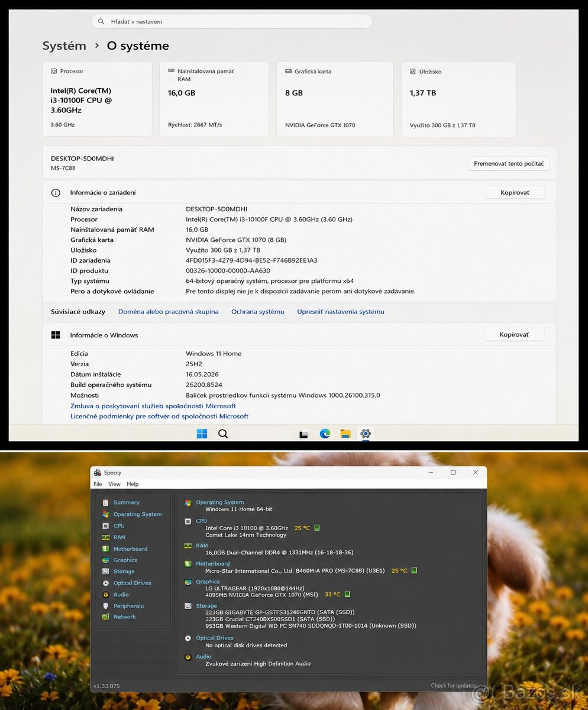Click ID produktu value 00326-10000-00000-AA630
This screenshot has height=710, width=588.
coord(228,270)
